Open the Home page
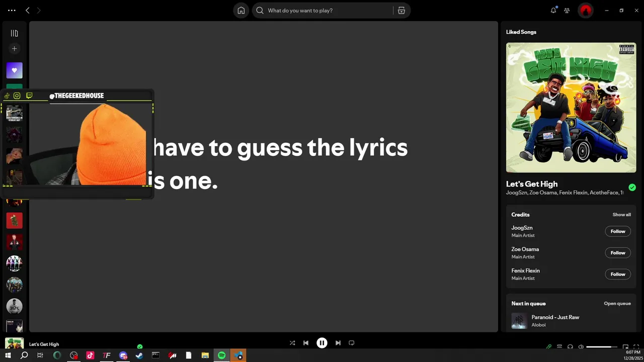The image size is (644, 362). click(x=241, y=10)
